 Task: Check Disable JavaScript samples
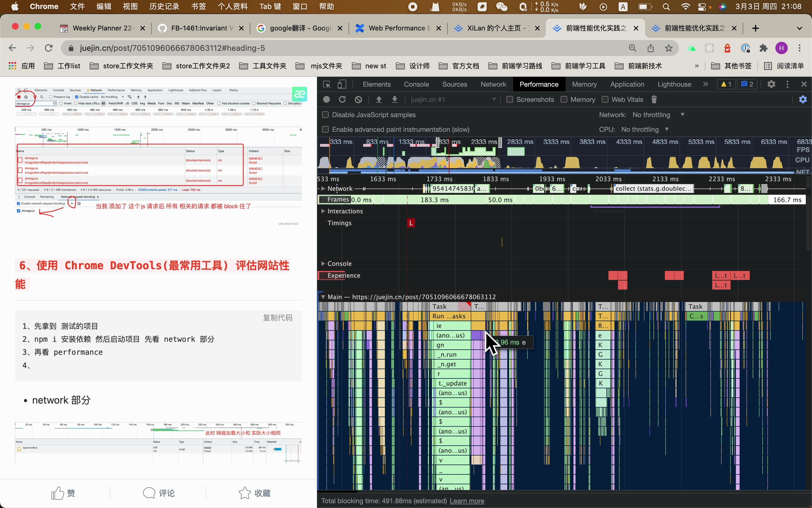tap(325, 115)
